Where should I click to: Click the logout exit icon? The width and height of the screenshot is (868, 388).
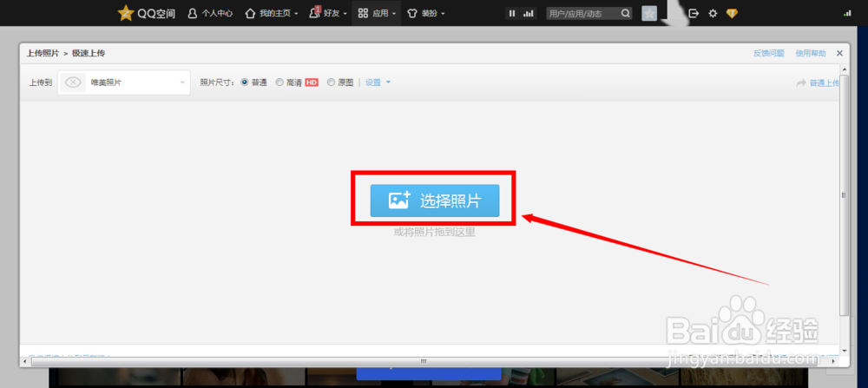pyautogui.click(x=694, y=13)
